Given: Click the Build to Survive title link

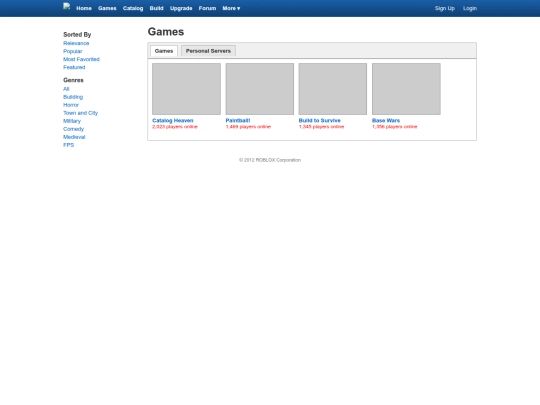Looking at the screenshot, I should click(x=320, y=121).
